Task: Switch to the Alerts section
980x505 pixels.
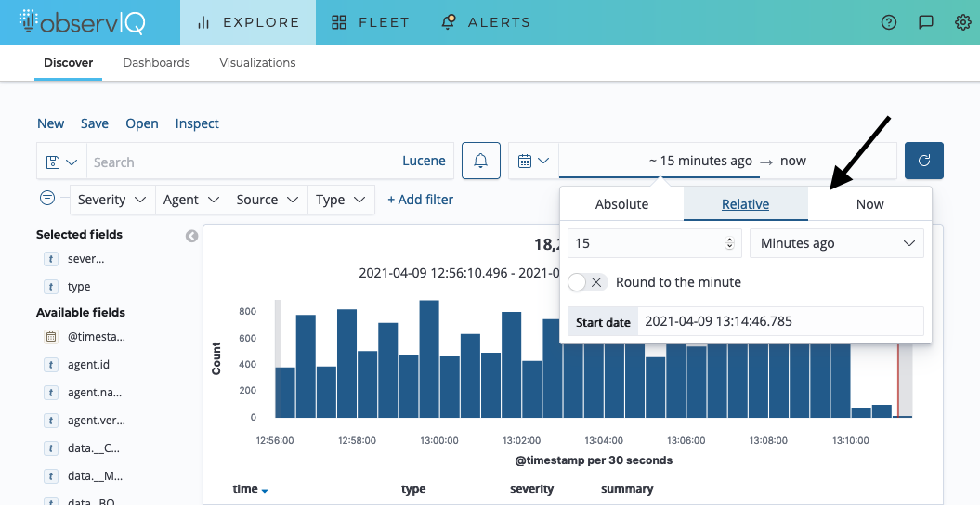Action: click(486, 22)
